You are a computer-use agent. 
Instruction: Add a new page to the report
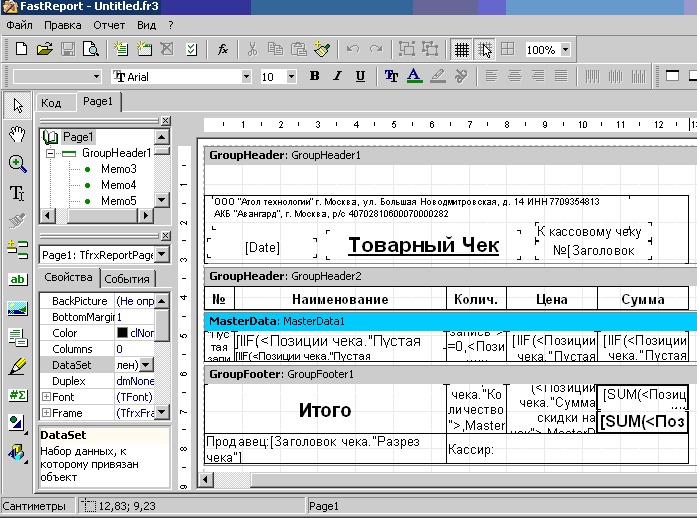pyautogui.click(x=121, y=49)
